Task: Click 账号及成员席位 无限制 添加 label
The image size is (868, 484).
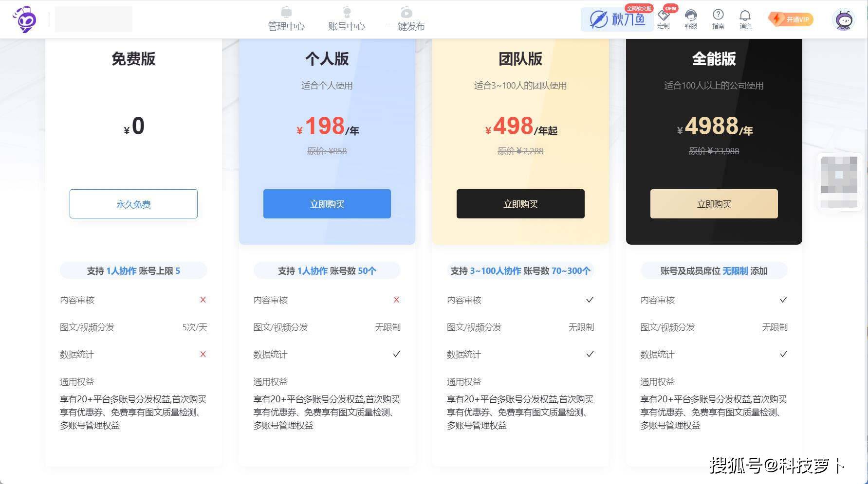Action: pyautogui.click(x=714, y=270)
